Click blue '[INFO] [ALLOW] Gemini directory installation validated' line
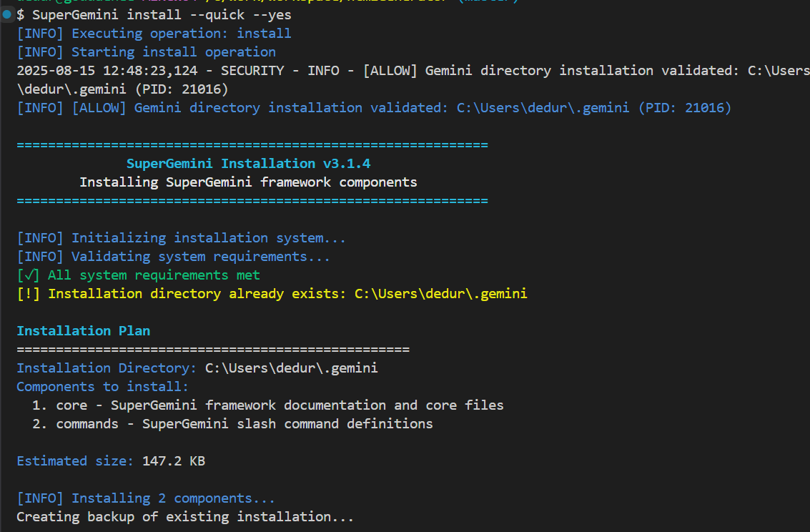Screen dimensions: 810x532 (374, 108)
